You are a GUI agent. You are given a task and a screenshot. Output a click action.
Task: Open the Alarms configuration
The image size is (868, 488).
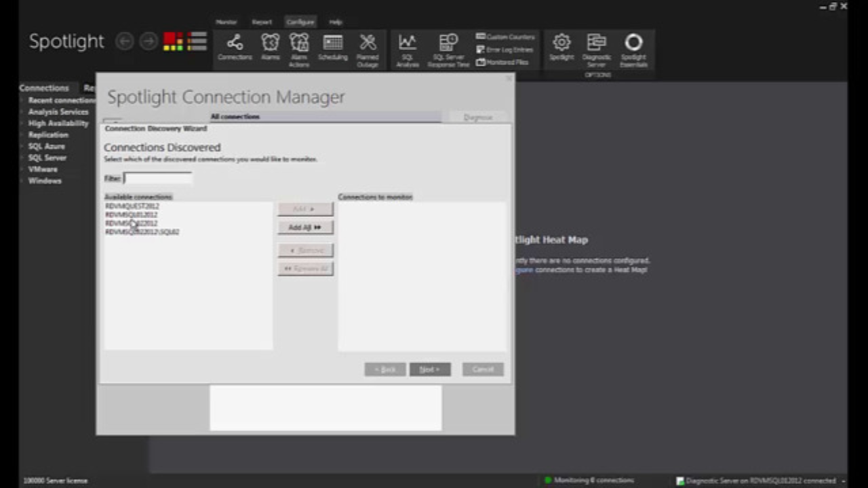click(x=270, y=47)
